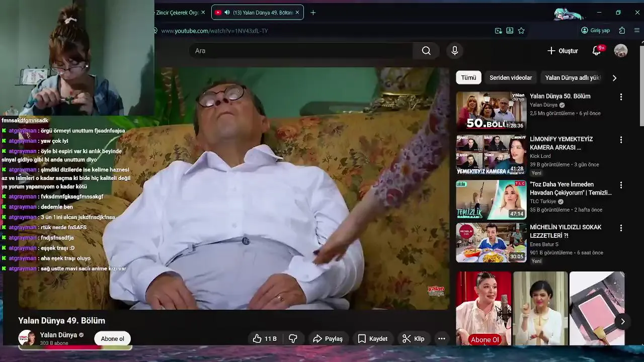This screenshot has height=362, width=644.
Task: Open the Short with the red Abone Ol text
Action: (x=484, y=309)
